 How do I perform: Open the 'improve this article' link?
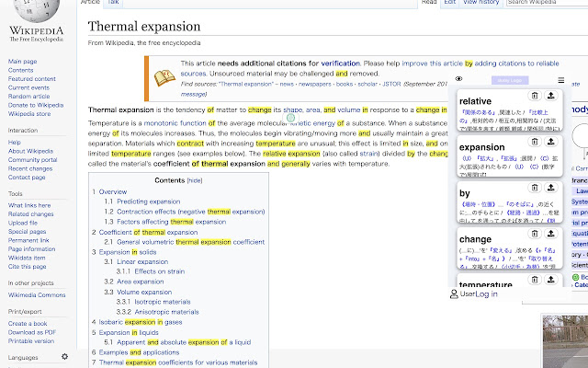coord(433,63)
